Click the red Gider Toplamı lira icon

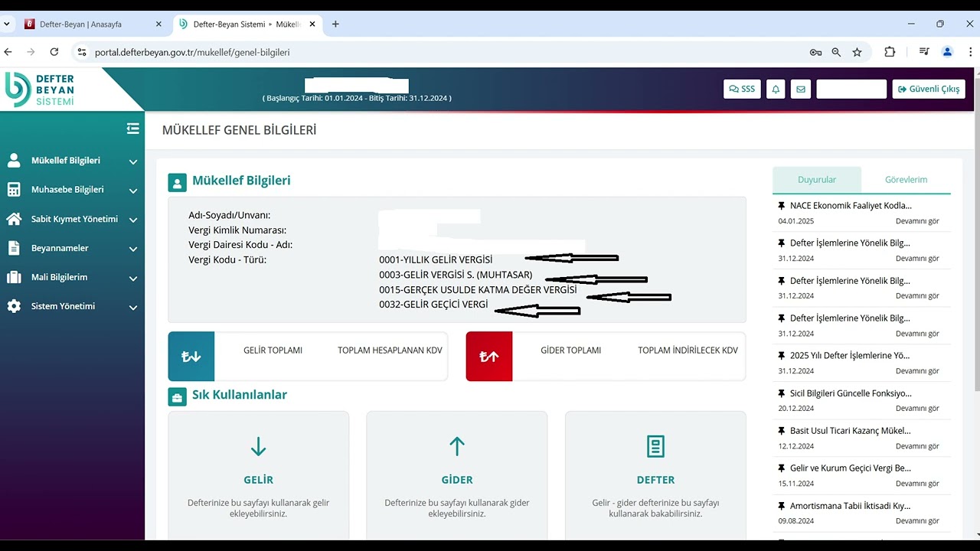[489, 356]
